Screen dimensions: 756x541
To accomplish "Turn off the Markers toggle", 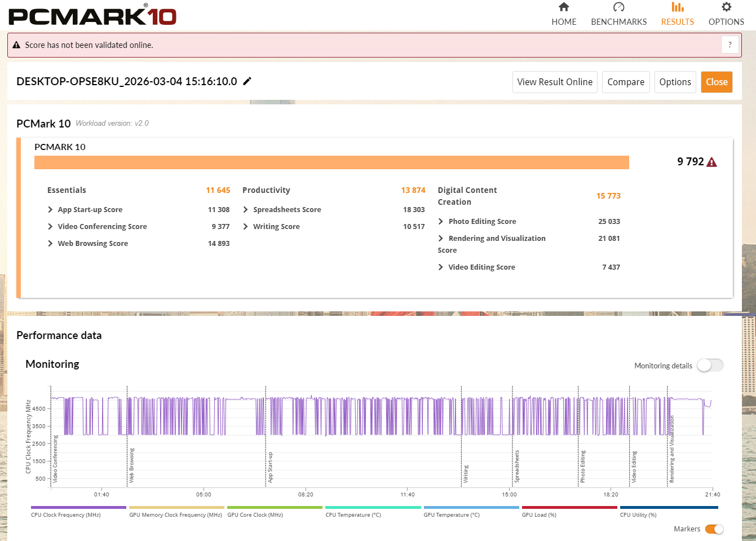I will tap(714, 529).
